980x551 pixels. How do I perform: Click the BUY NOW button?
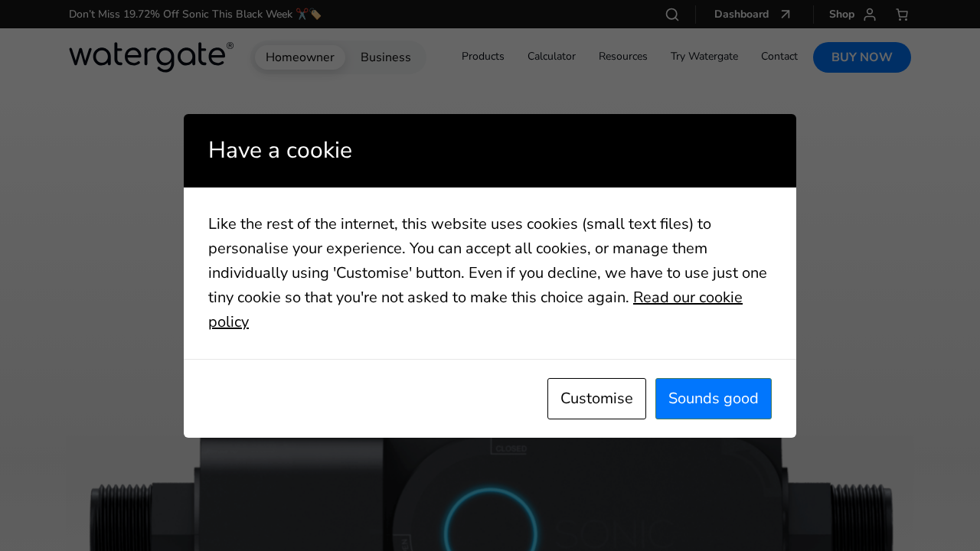pos(862,57)
